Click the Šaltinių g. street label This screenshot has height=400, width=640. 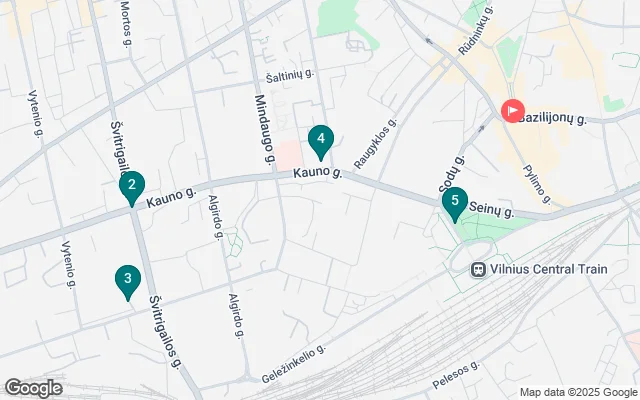290,76
